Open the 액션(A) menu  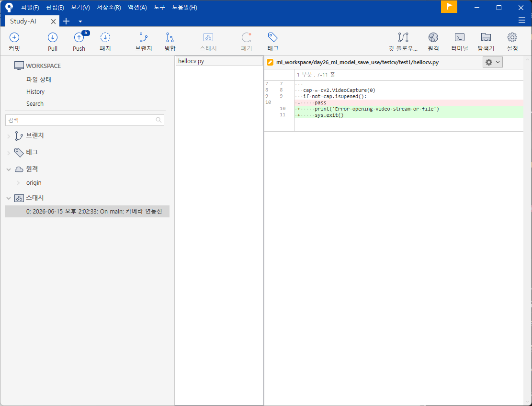(x=137, y=8)
